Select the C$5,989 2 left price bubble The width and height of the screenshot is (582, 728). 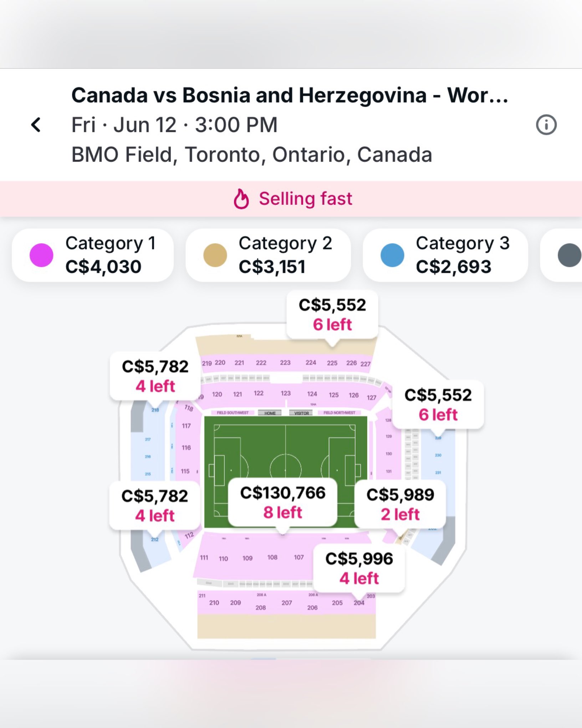pyautogui.click(x=400, y=504)
